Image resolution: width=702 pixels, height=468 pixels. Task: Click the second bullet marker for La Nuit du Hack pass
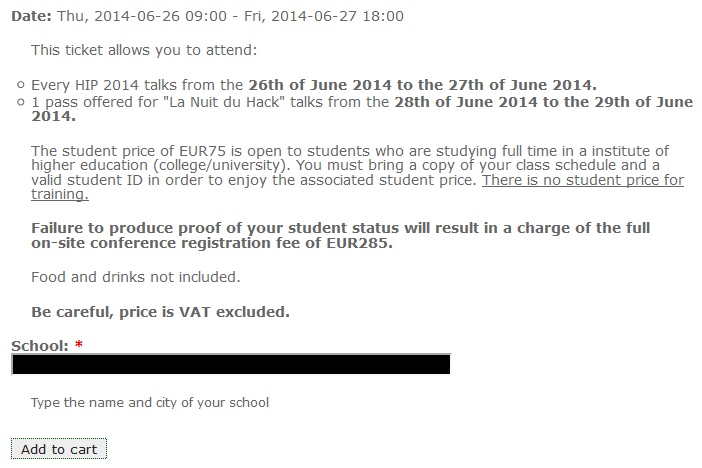click(x=20, y=102)
